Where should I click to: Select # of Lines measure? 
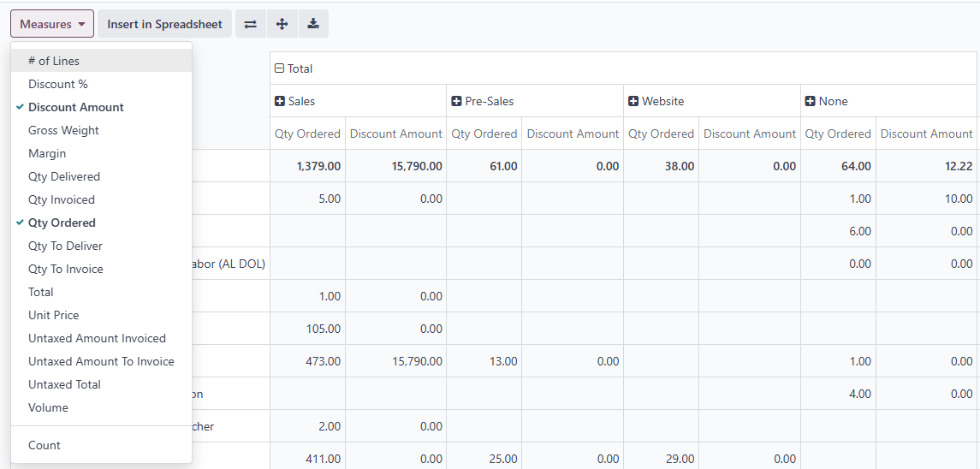pyautogui.click(x=54, y=61)
